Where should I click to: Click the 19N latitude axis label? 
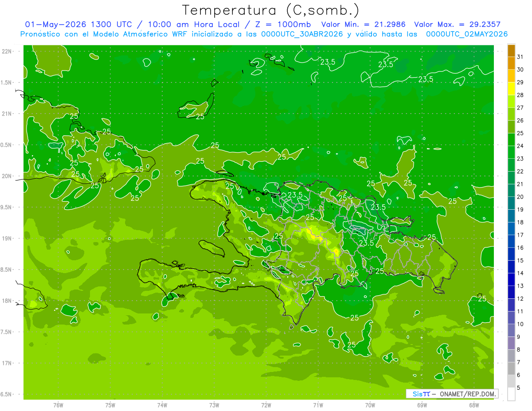click(x=7, y=239)
